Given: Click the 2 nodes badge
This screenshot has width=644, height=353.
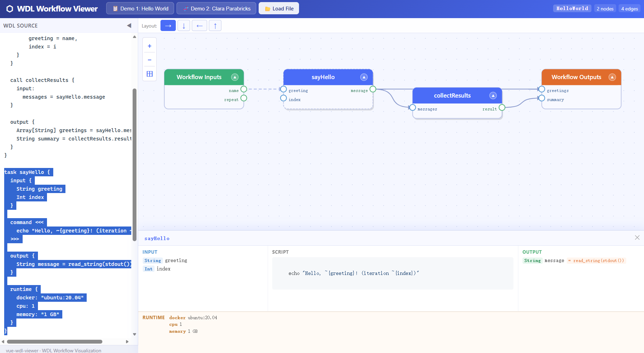Looking at the screenshot, I should click(x=605, y=8).
